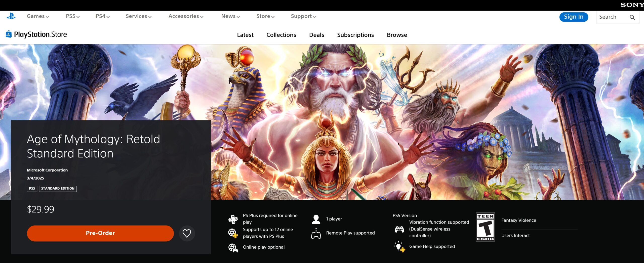Open the Support dropdown menu
The height and width of the screenshot is (263, 644).
point(303,16)
